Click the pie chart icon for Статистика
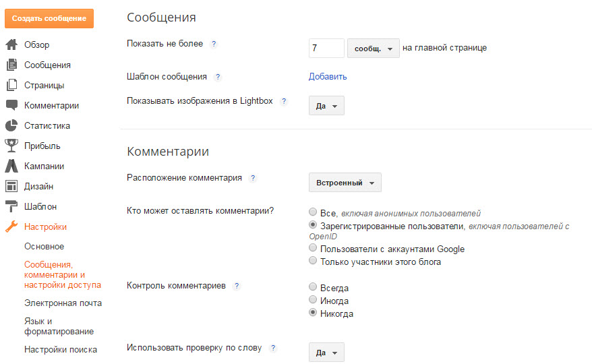592x364 pixels. (11, 126)
